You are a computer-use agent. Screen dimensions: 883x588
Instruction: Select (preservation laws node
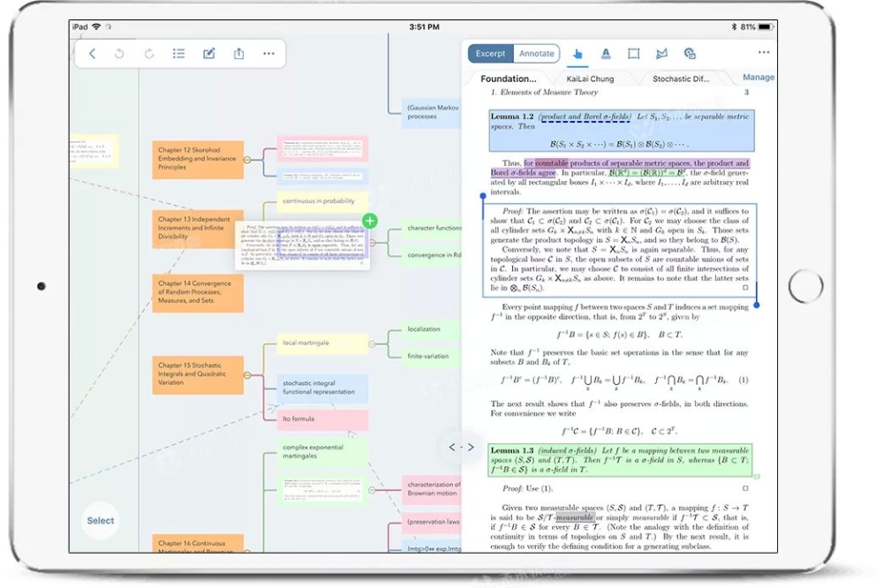click(x=432, y=522)
